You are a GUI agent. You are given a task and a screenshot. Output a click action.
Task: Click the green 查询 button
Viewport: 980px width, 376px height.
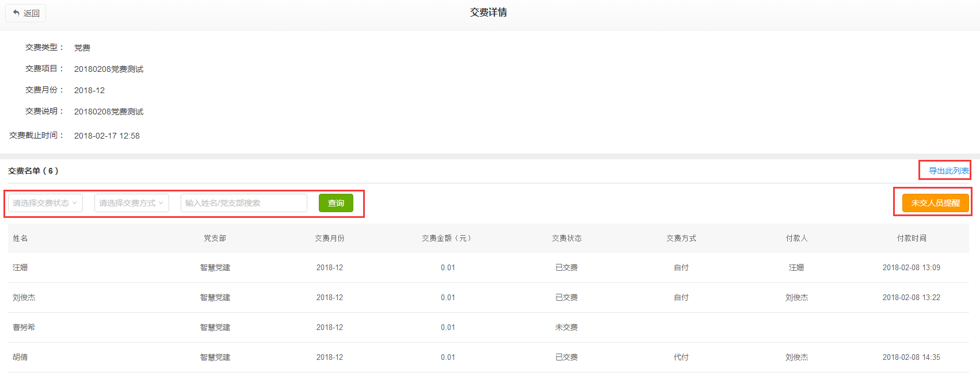[x=336, y=203]
